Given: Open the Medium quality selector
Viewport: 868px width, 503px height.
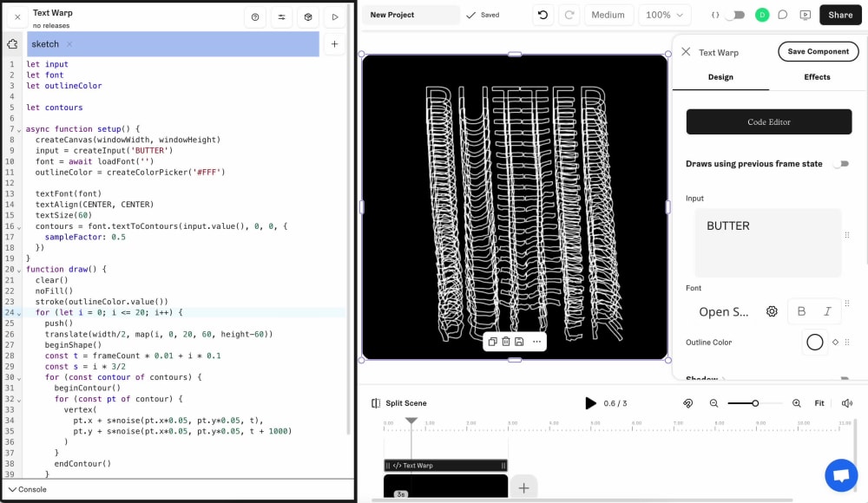Looking at the screenshot, I should (x=608, y=15).
